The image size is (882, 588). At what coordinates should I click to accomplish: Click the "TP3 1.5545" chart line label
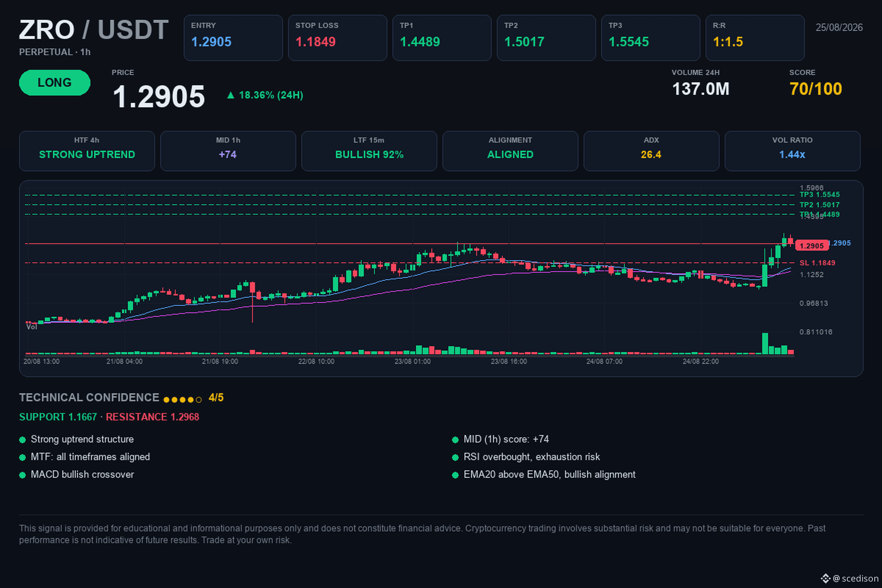pyautogui.click(x=820, y=195)
